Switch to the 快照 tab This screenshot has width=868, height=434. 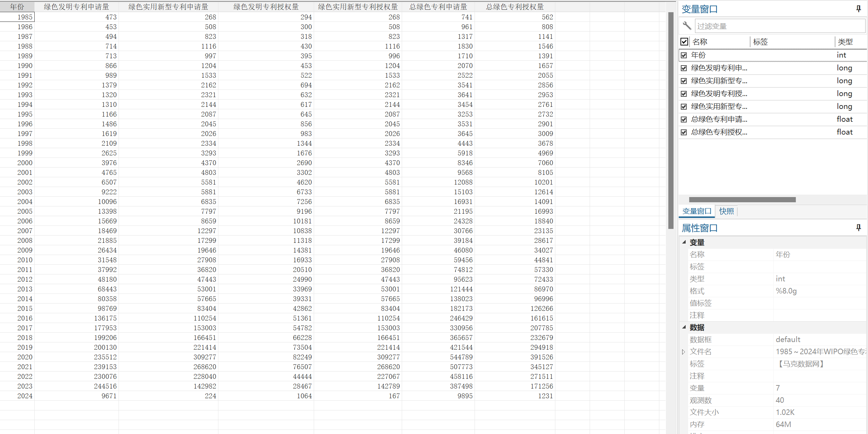click(x=726, y=211)
